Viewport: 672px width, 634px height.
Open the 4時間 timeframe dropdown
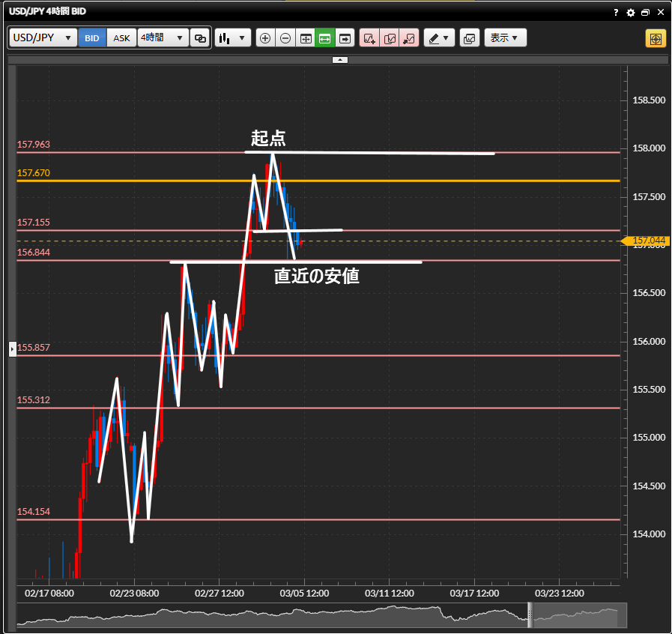tap(163, 38)
